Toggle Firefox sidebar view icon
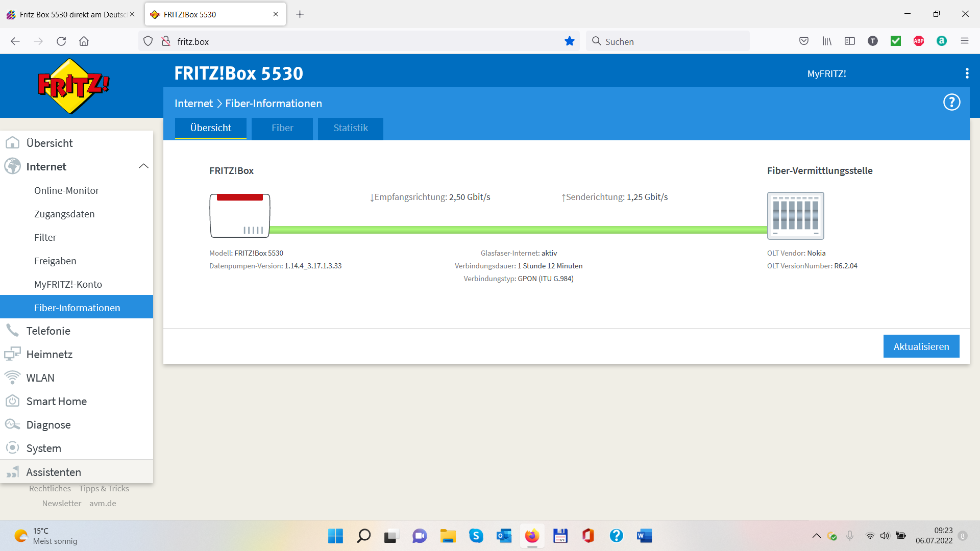980x551 pixels. (x=850, y=41)
